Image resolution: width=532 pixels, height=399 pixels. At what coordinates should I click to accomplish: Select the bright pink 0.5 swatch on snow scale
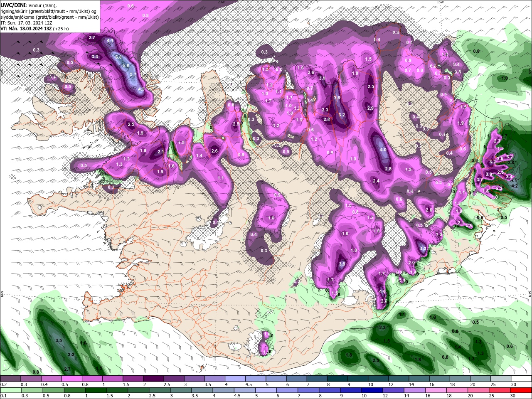71,379
